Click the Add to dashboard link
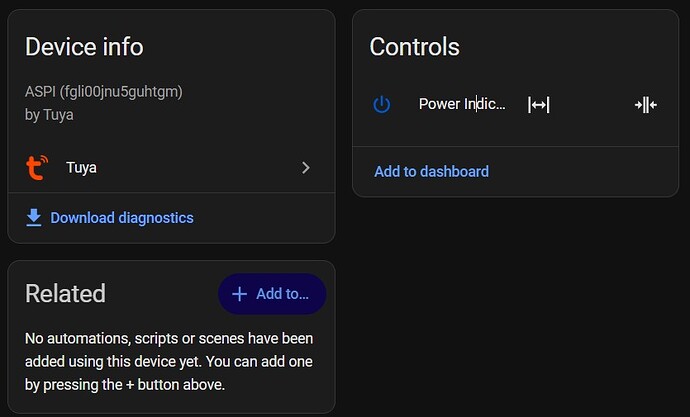 tap(431, 172)
